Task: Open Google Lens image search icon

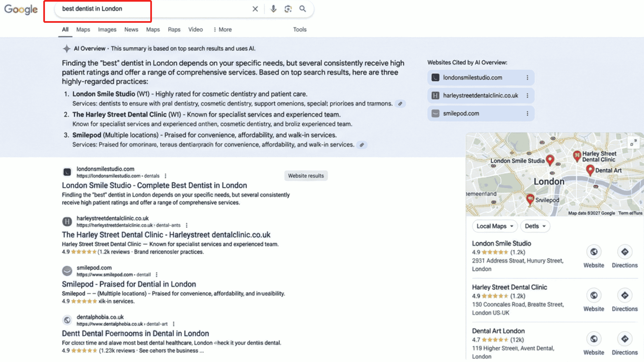Action: [x=288, y=9]
